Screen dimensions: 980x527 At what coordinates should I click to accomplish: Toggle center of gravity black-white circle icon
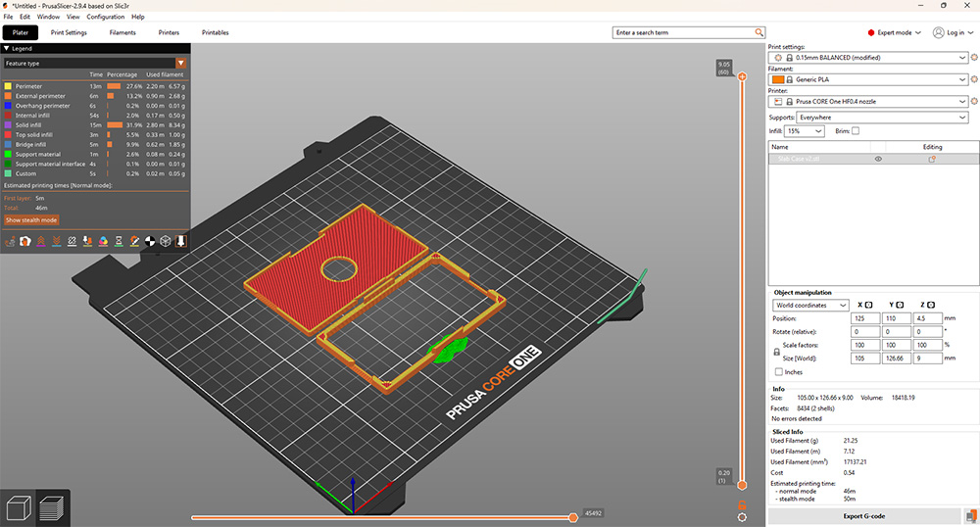(150, 241)
